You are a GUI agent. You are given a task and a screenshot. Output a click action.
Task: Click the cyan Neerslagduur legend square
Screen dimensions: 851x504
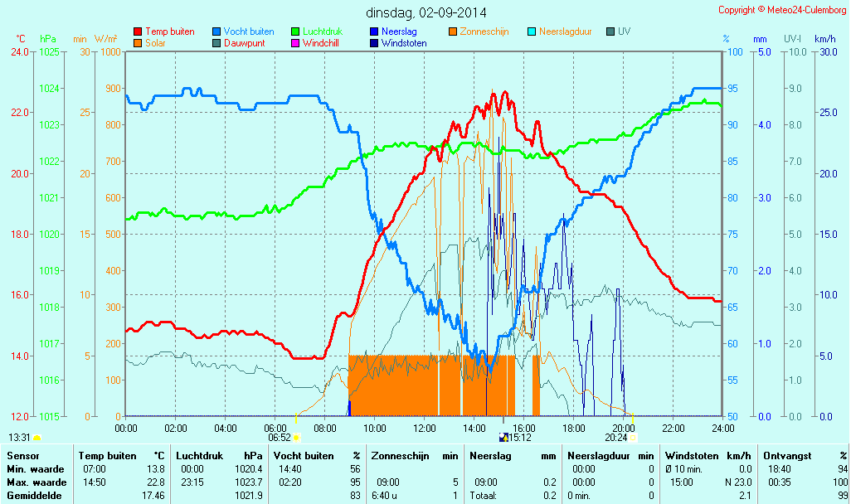coord(532,31)
